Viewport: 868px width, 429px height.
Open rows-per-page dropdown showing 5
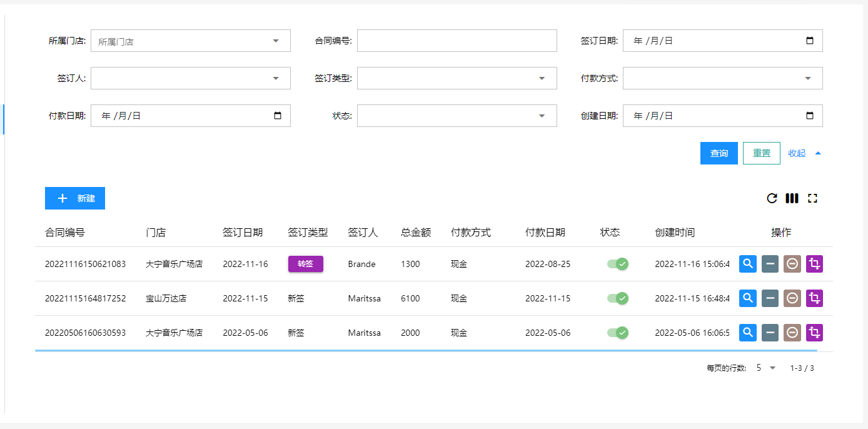click(765, 368)
